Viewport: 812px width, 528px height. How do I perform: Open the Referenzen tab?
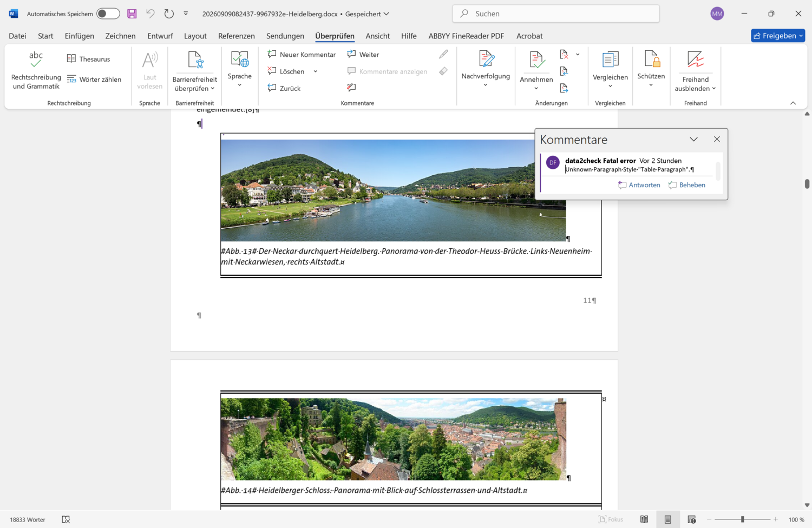coord(237,36)
